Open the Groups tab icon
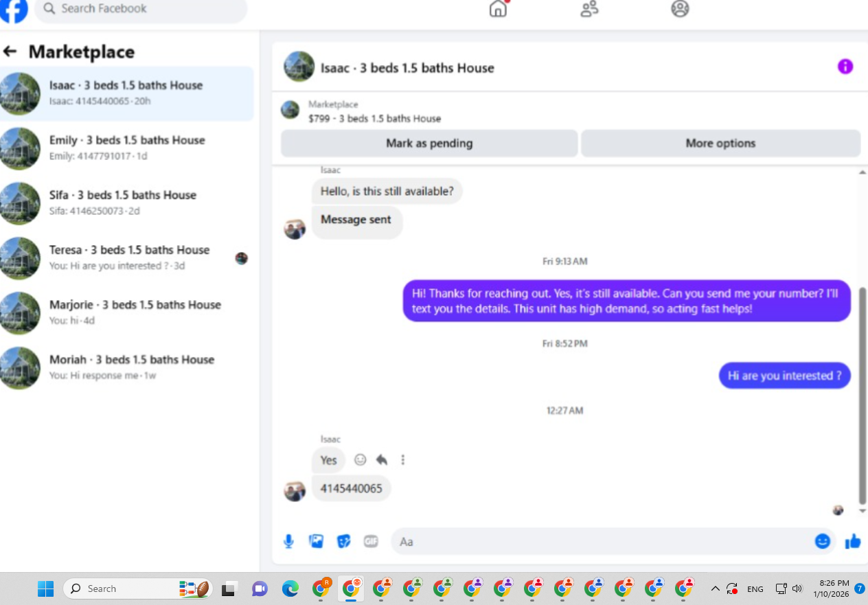 pyautogui.click(x=680, y=9)
